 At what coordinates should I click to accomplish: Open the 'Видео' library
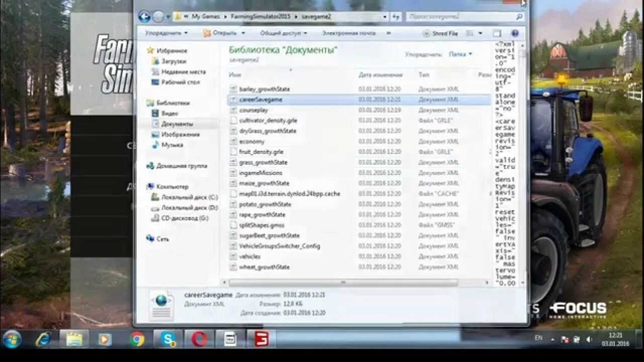165,113
